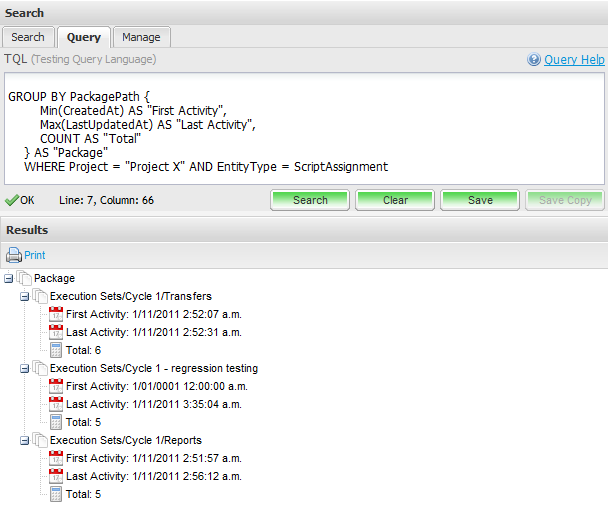This screenshot has width=608, height=506.
Task: Click the Query Help question mark icon
Action: point(534,60)
